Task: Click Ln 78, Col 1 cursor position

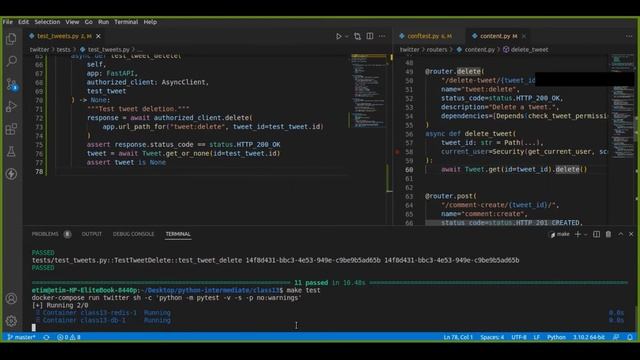Action: pos(458,338)
